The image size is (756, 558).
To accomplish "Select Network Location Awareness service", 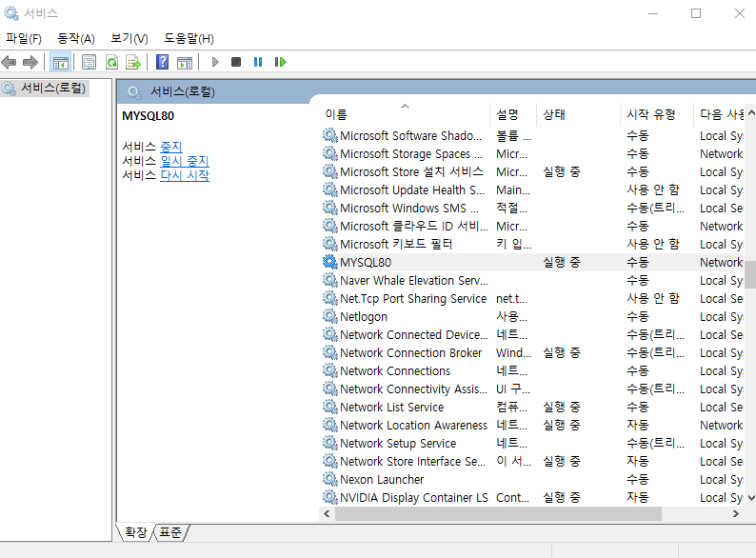I will (x=533, y=426).
